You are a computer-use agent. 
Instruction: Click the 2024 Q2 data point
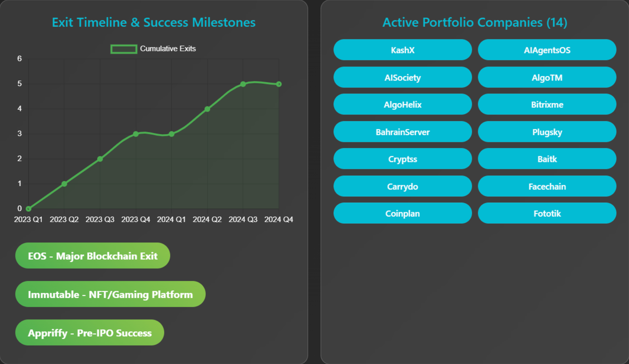coord(207,109)
